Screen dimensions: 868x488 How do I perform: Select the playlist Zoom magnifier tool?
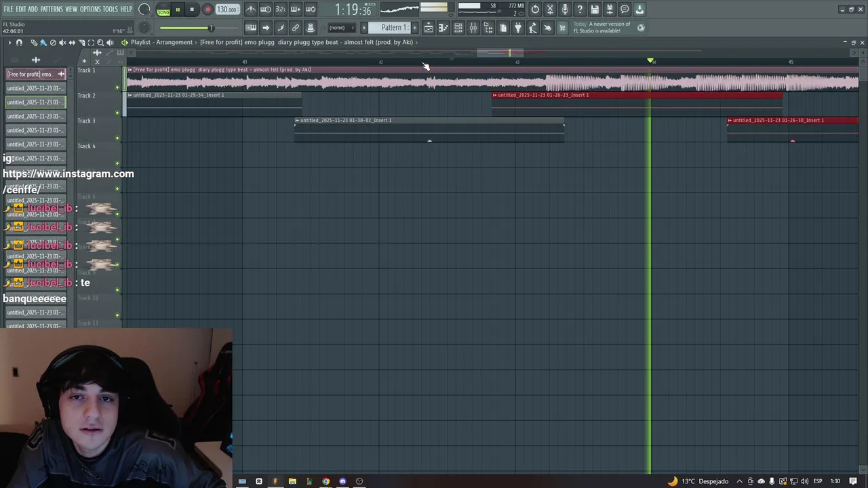coord(100,43)
